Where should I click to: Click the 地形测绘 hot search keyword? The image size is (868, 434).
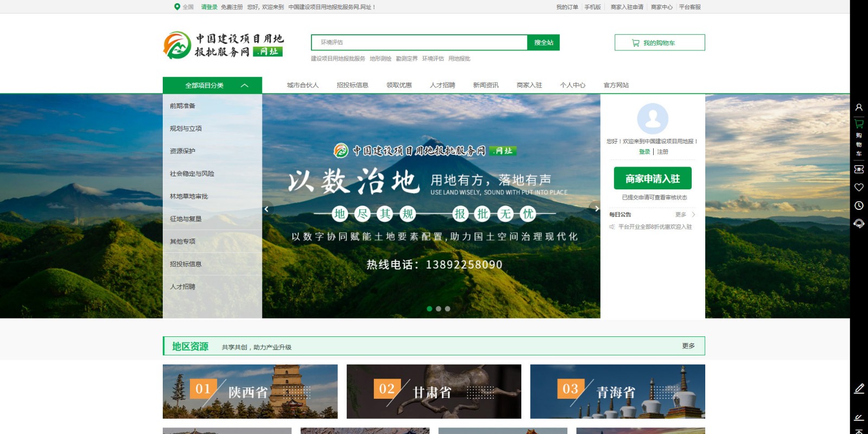tap(380, 59)
